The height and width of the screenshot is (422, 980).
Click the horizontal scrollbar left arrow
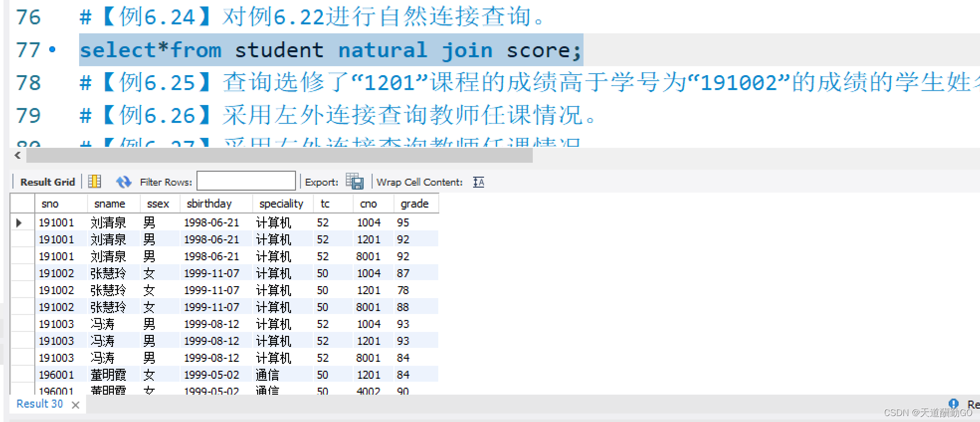tap(17, 155)
